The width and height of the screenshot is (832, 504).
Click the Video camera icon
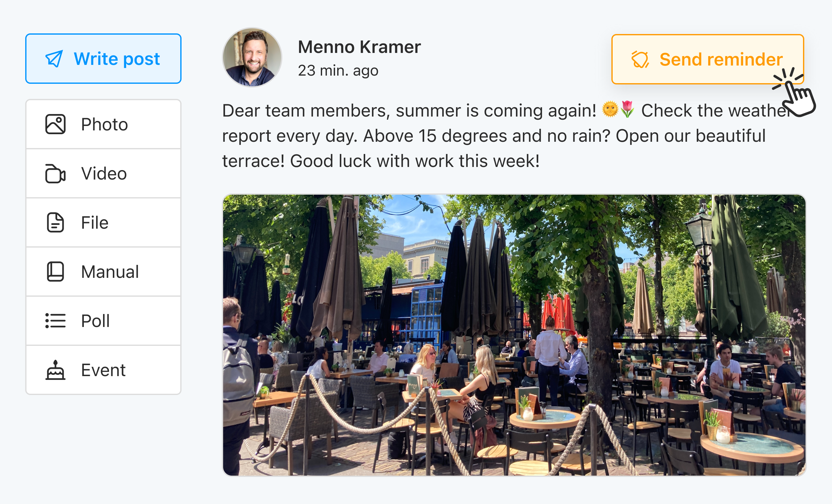55,173
